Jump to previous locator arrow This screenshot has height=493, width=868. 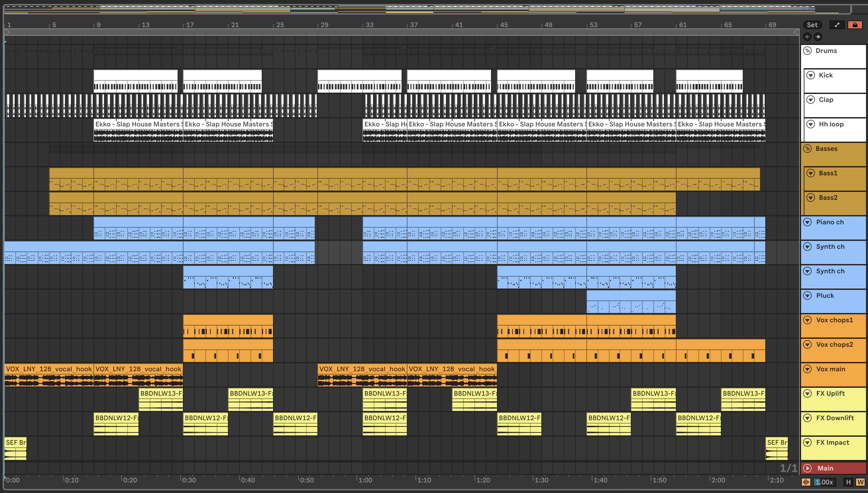click(807, 37)
